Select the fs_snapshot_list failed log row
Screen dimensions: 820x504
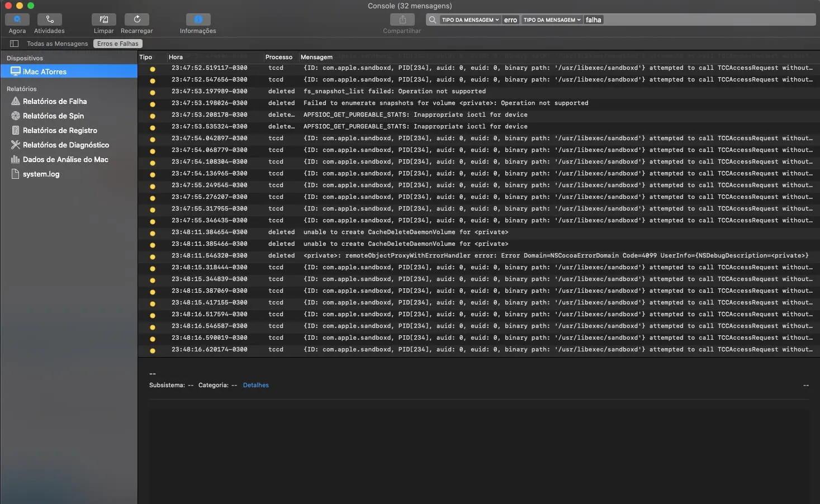tap(394, 91)
